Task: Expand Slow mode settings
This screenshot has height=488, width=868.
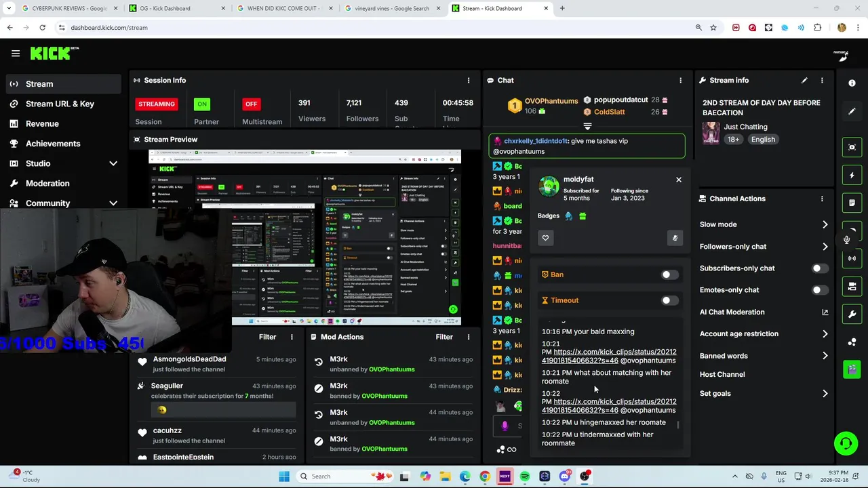Action: pyautogui.click(x=825, y=224)
